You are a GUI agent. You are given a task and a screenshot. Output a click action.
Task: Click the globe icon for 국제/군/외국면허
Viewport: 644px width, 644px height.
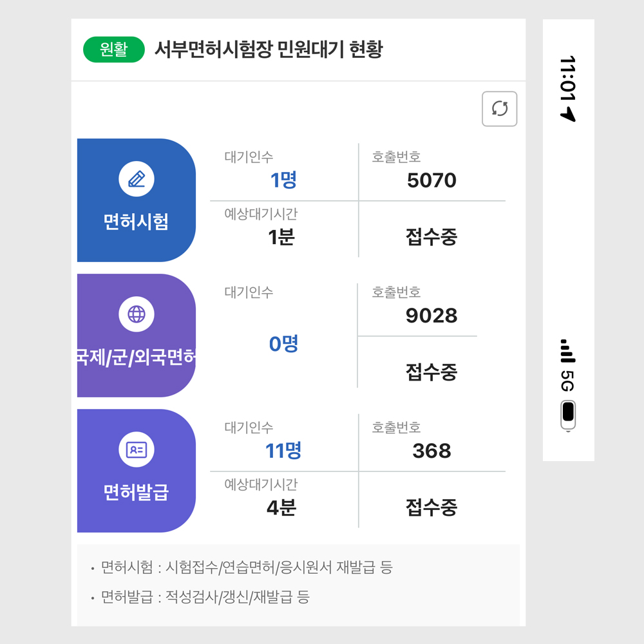pyautogui.click(x=135, y=314)
